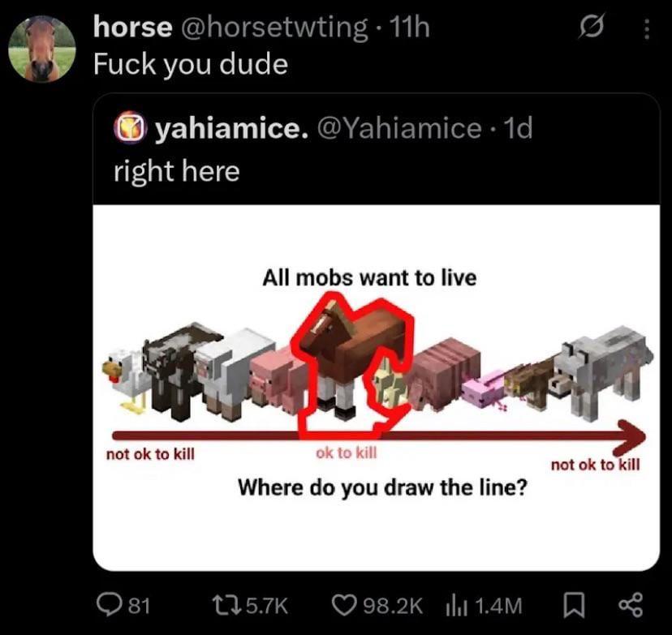Click the 98.2K likes count
The image size is (672, 635).
pos(393,606)
